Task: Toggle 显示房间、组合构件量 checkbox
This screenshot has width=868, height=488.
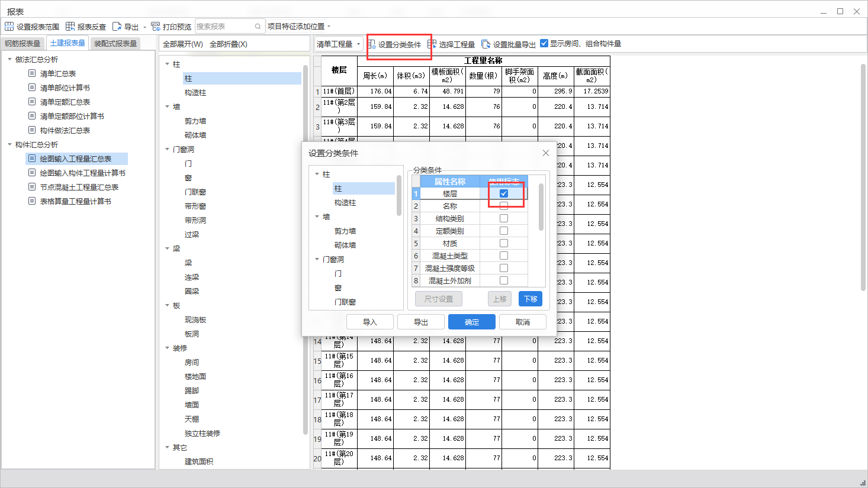Action: (x=544, y=43)
